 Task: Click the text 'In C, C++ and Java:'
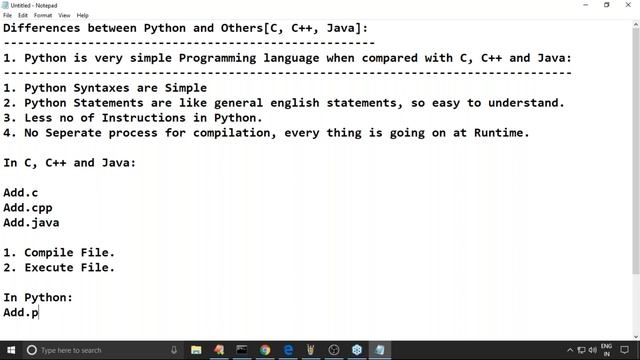69,163
